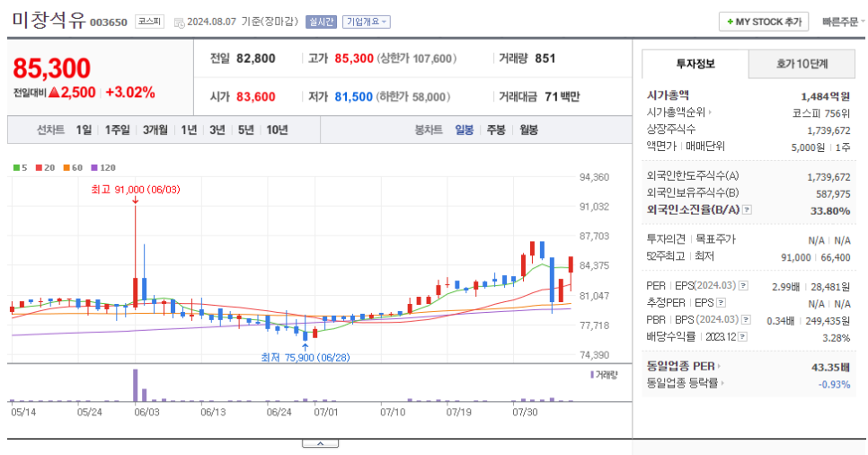Screen dimensions: 868x455
Task: Click the 상장주식수 1,739,672 value
Action: pyautogui.click(x=828, y=130)
